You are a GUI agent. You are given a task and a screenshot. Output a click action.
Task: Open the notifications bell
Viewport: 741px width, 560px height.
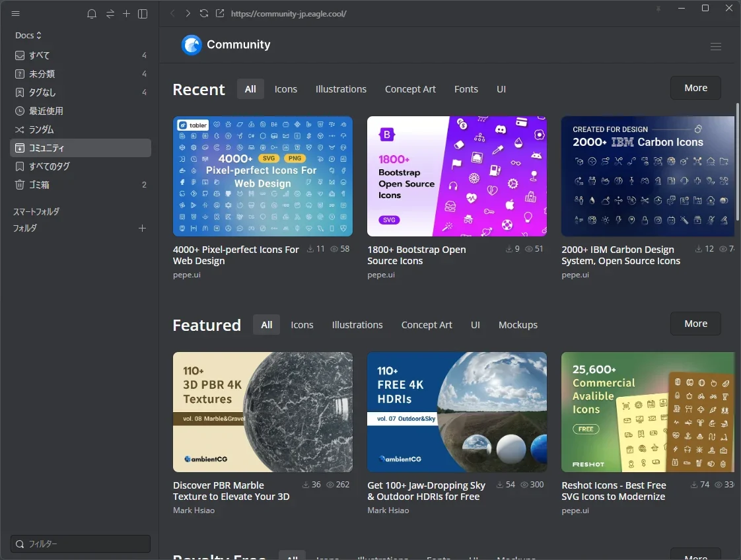tap(92, 14)
